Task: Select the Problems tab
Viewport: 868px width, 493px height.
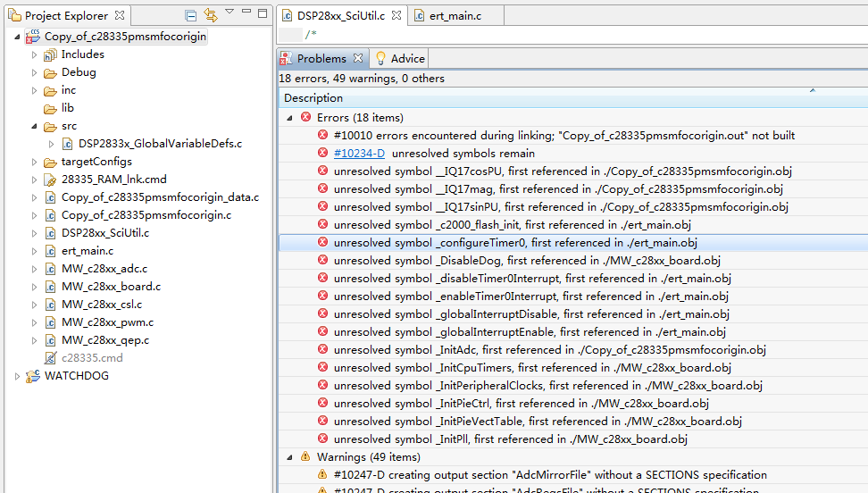Action: (x=321, y=58)
